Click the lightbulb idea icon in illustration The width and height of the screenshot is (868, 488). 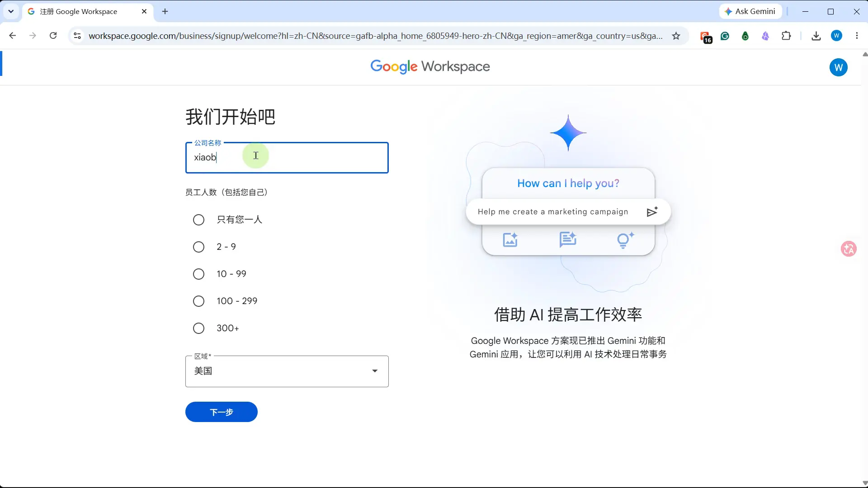(625, 240)
